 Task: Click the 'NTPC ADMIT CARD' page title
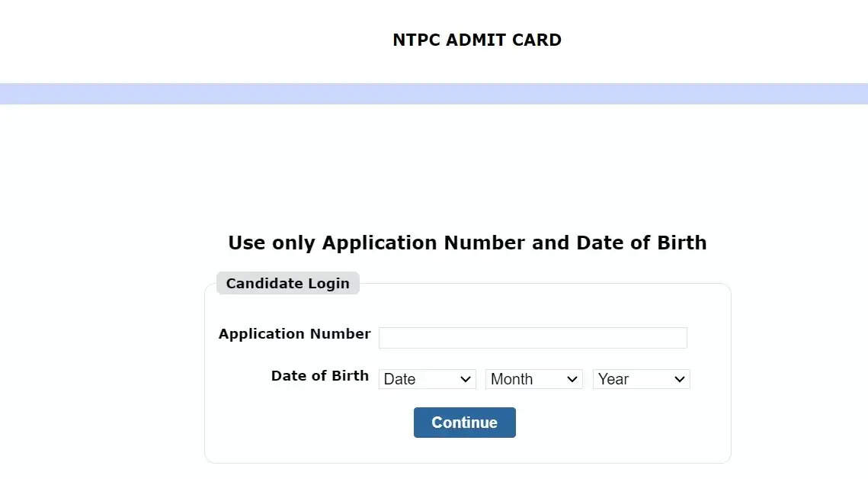476,40
